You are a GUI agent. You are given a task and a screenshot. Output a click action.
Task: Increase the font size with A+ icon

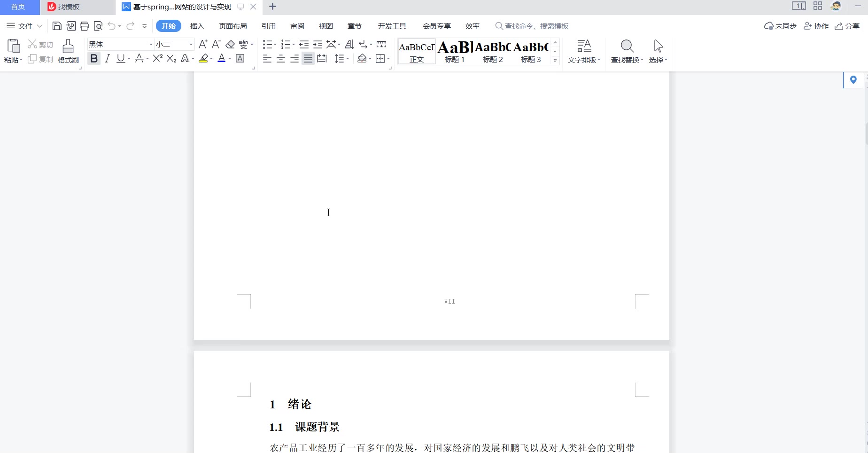(x=203, y=44)
